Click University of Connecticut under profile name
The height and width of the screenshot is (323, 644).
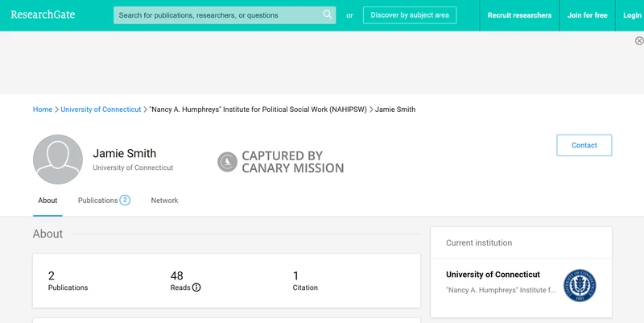coord(133,168)
